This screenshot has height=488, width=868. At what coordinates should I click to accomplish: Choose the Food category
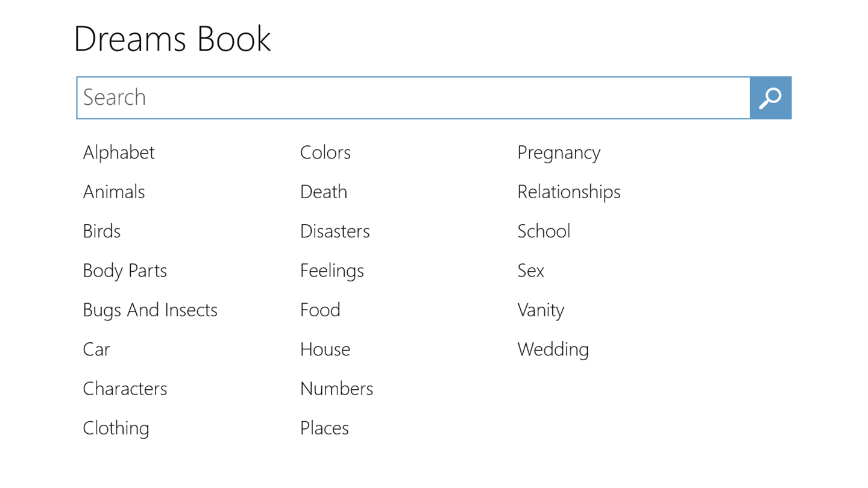coord(320,310)
